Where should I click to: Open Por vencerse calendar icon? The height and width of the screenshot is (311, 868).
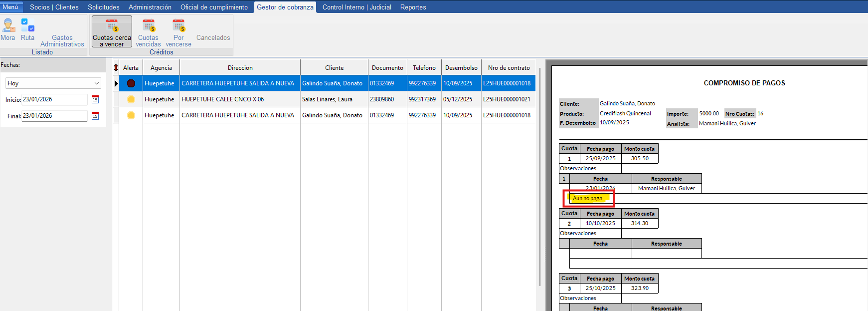[x=178, y=26]
